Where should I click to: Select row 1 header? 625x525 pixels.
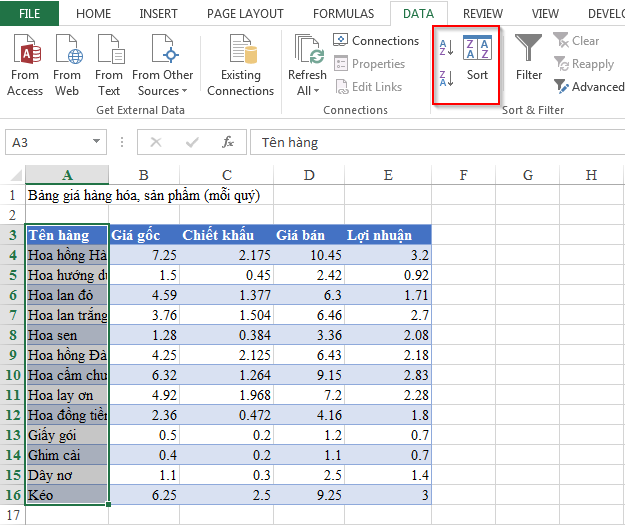(12, 195)
